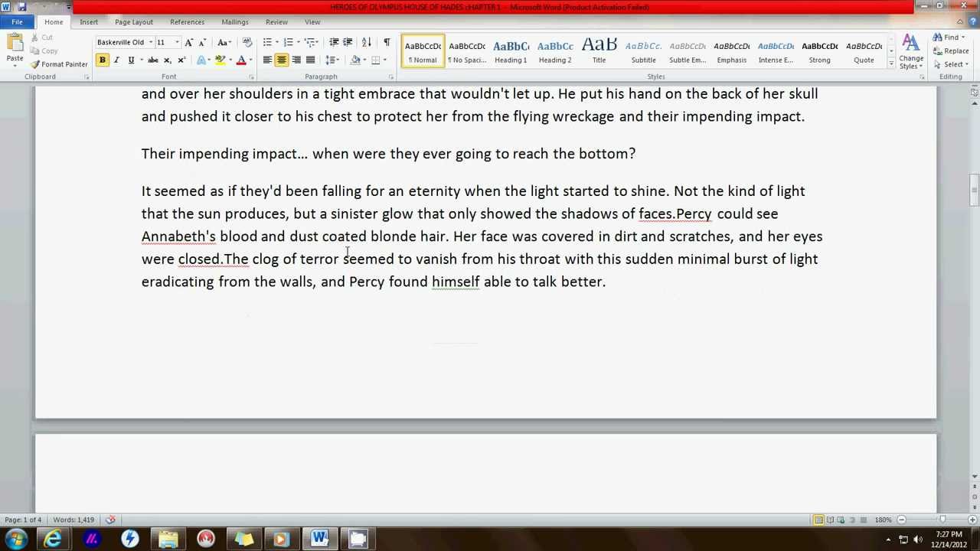
Task: Click the zoom slider handle
Action: tap(942, 520)
